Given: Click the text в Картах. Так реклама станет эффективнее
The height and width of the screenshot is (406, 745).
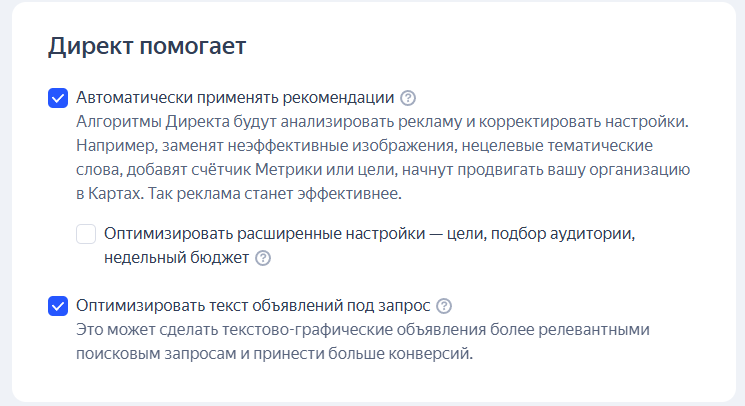Looking at the screenshot, I should click(x=239, y=194).
